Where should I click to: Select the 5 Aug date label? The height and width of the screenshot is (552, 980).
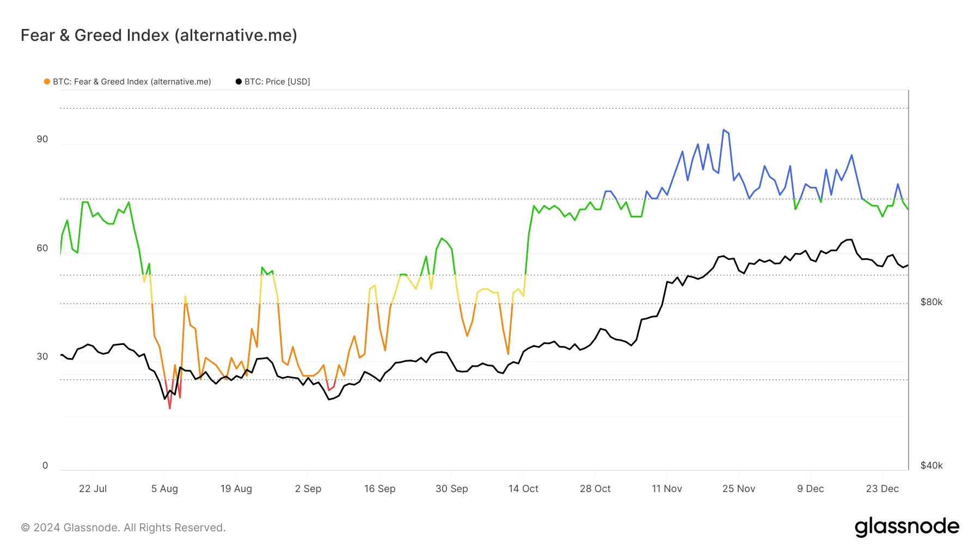pyautogui.click(x=164, y=489)
